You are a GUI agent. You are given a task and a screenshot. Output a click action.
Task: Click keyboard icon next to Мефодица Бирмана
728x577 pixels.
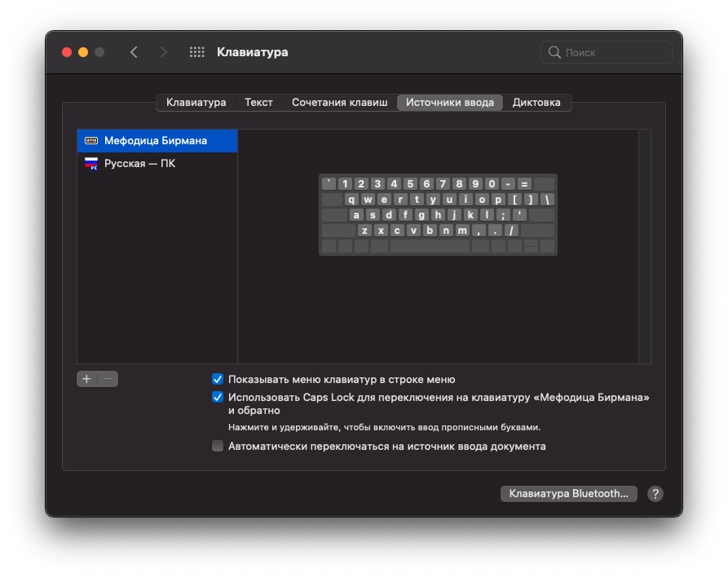91,140
